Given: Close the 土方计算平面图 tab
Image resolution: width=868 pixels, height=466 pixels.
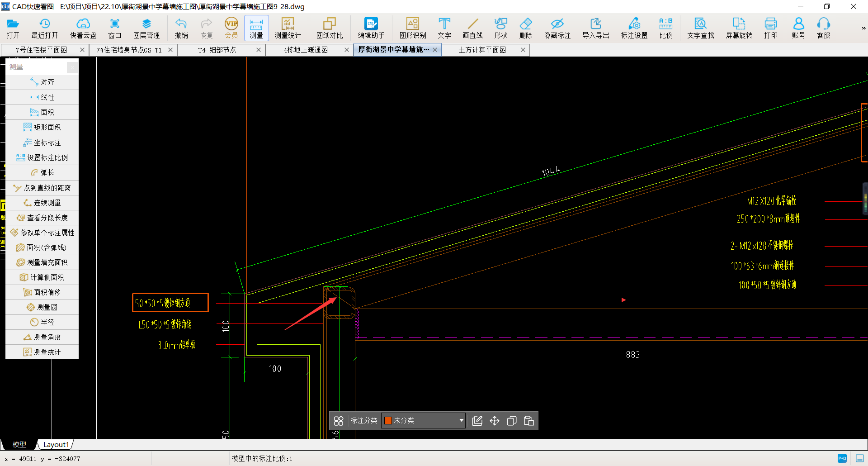Looking at the screenshot, I should pyautogui.click(x=523, y=50).
